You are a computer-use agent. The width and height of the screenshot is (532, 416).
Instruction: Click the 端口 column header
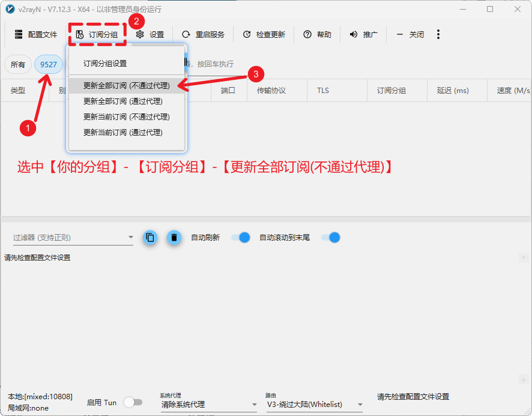click(228, 91)
